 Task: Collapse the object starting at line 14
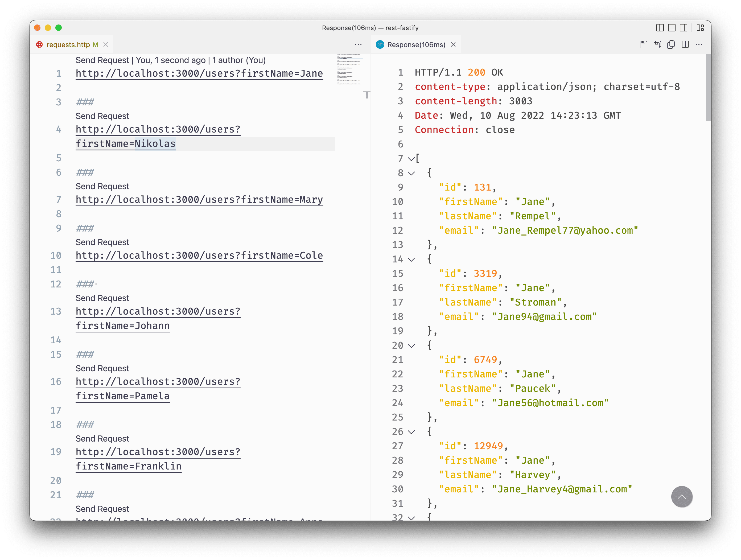(x=411, y=259)
